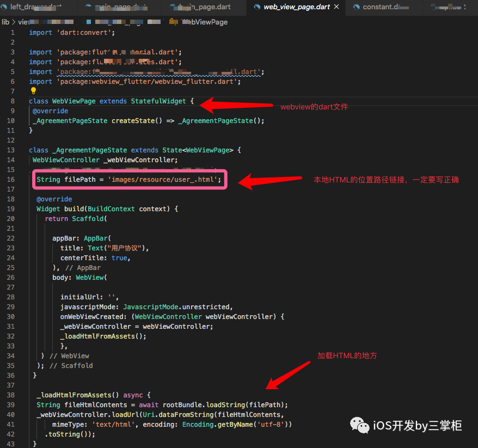Screen dimensions: 478x448
Task: Click WebView( on line 26
Action: pyautogui.click(x=91, y=278)
